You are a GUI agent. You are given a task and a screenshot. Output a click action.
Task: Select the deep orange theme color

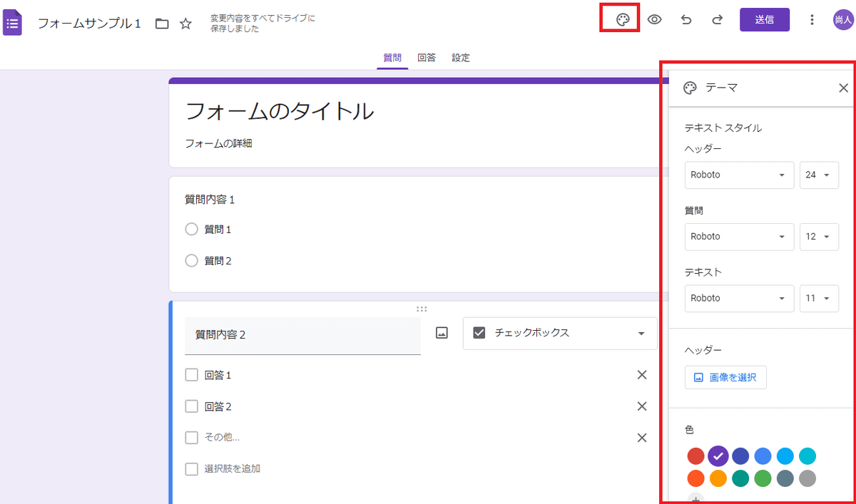696,478
